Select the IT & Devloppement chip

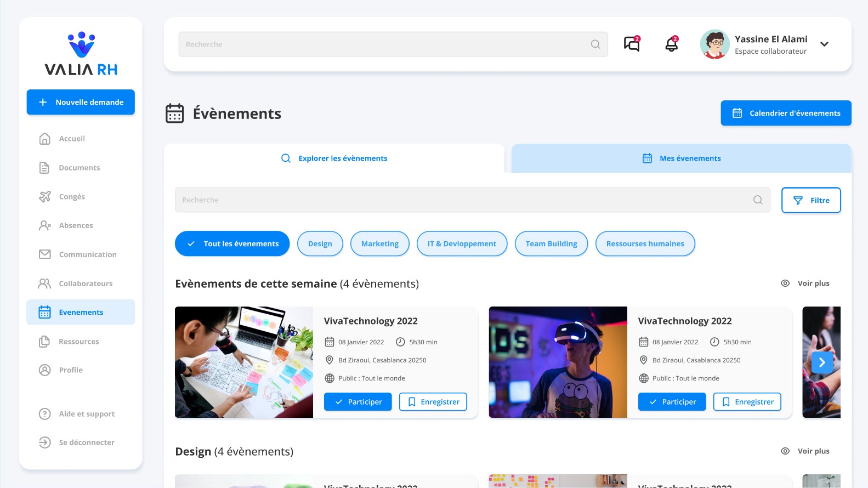pyautogui.click(x=462, y=243)
